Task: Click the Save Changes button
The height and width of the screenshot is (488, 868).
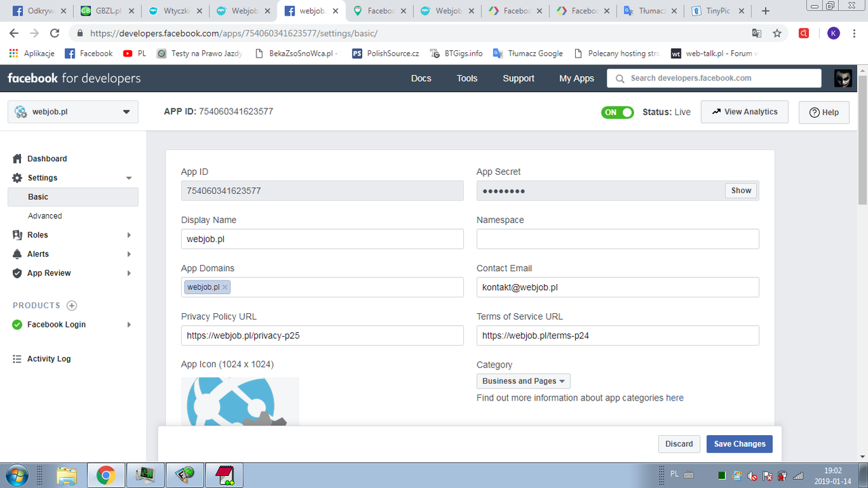Action: (x=739, y=444)
